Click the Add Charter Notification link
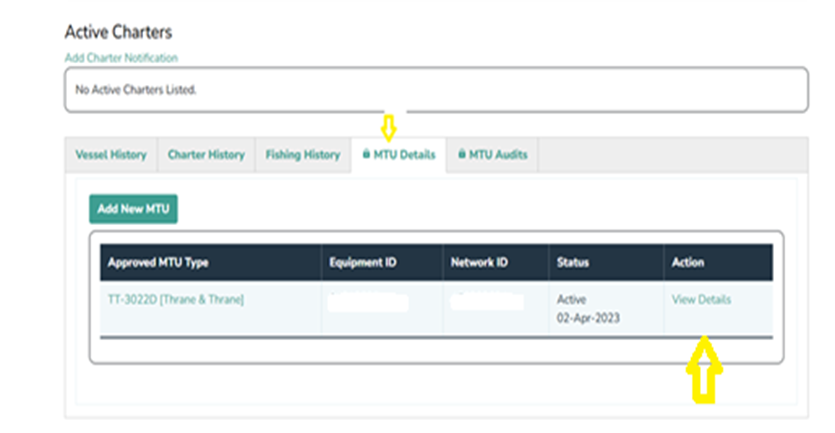The width and height of the screenshot is (835, 433). 121,58
